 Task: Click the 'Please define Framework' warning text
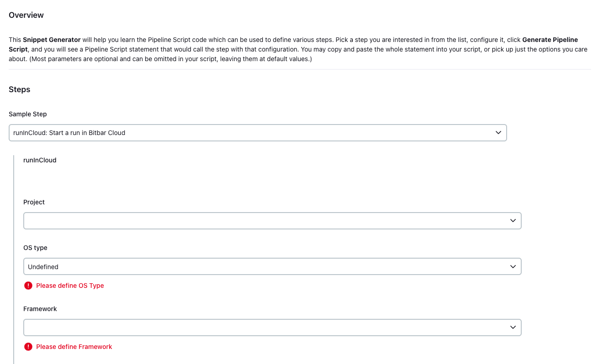click(73, 346)
